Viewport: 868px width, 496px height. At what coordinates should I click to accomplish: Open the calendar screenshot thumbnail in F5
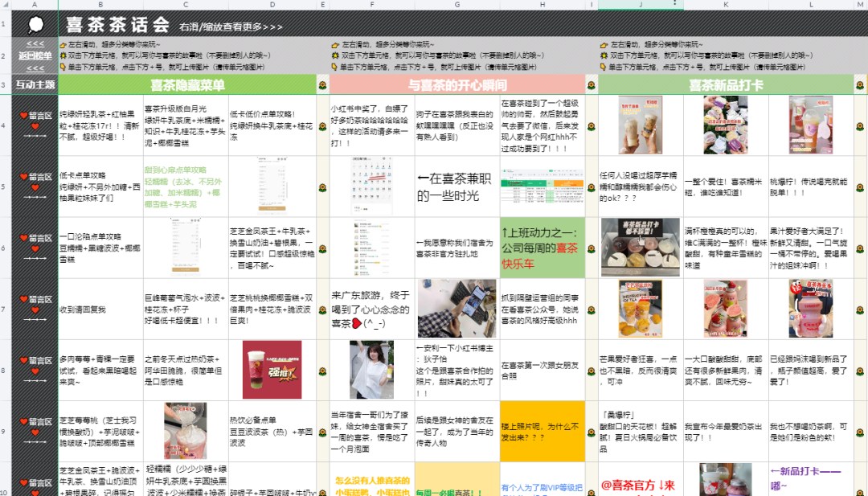372,186
